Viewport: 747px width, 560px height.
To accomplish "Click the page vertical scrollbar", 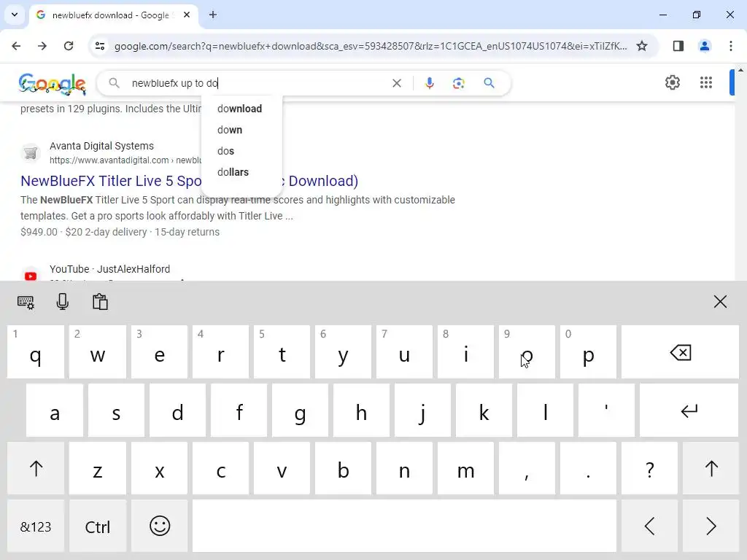I will (x=741, y=174).
